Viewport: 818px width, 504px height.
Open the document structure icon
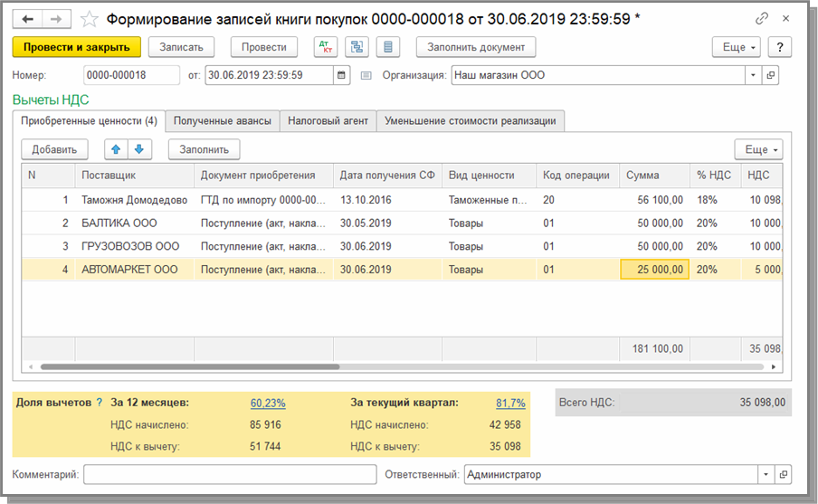(357, 47)
